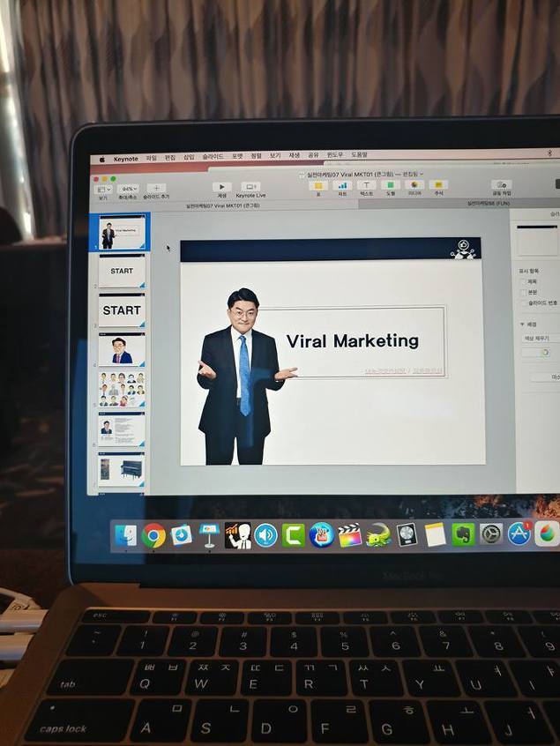
Task: Click the slide layout preview in inspector
Action: point(537,242)
